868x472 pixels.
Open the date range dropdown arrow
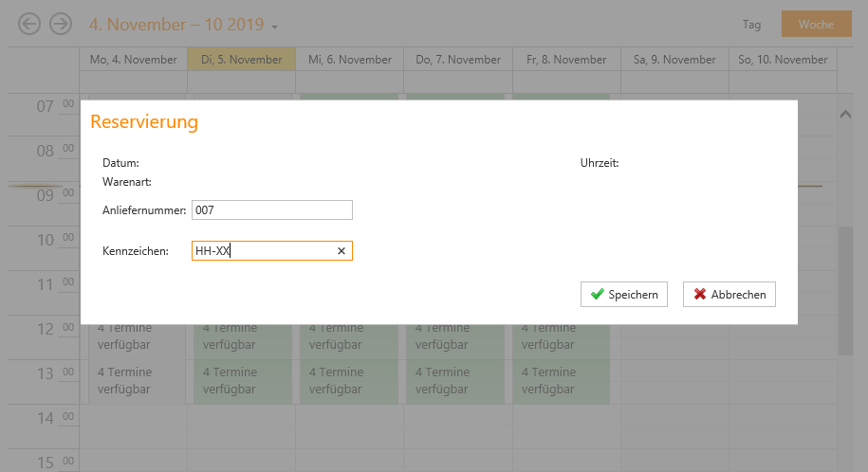point(274,27)
